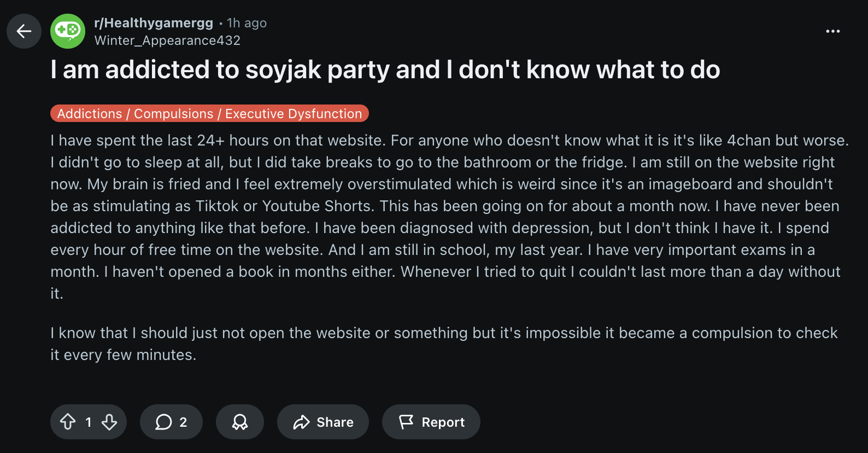The width and height of the screenshot is (868, 453).
Task: Click the Share button label
Action: click(335, 422)
